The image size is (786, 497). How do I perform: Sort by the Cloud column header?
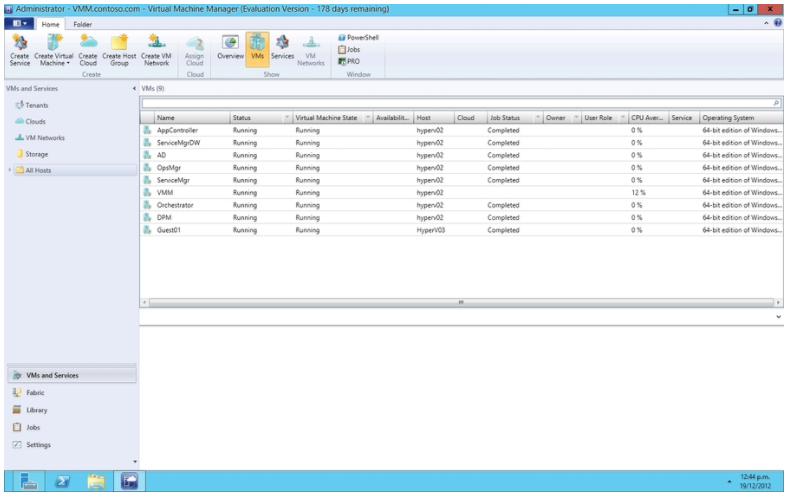coord(470,118)
